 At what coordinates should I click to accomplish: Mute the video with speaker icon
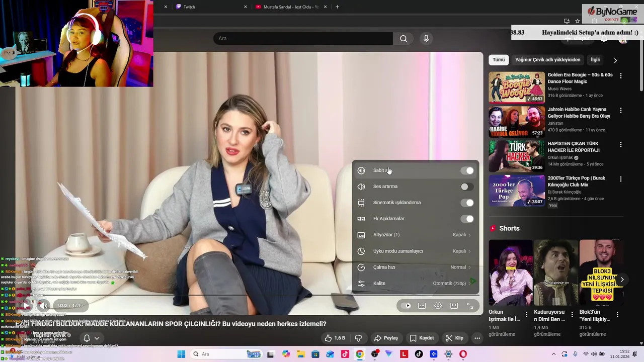point(44,306)
